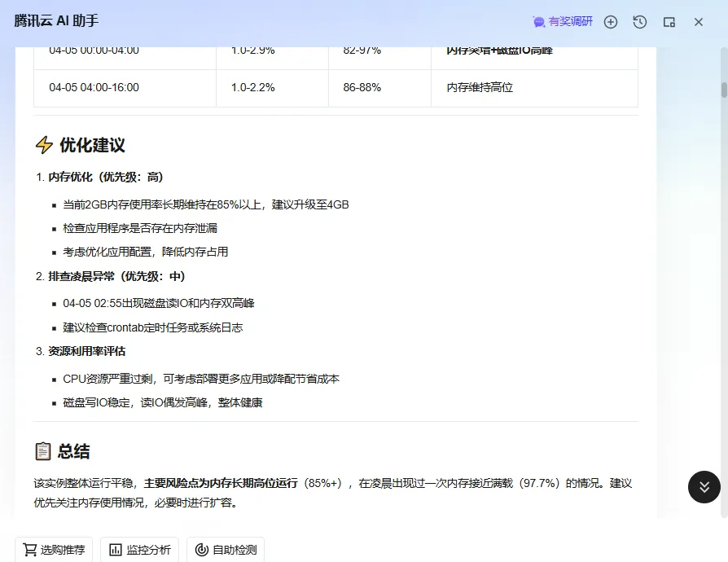The width and height of the screenshot is (728, 562).
Task: Start a new conversation with plus icon
Action: pyautogui.click(x=611, y=22)
